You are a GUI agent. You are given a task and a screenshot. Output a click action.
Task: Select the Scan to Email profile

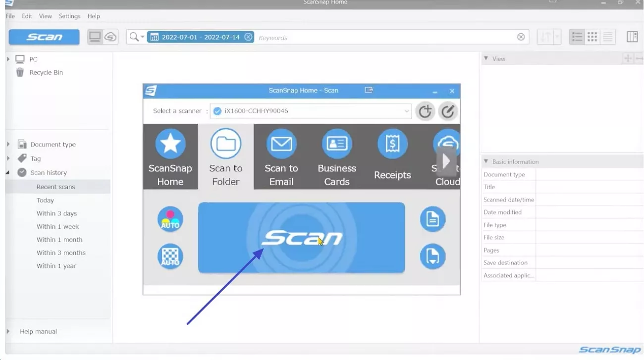[x=281, y=156]
